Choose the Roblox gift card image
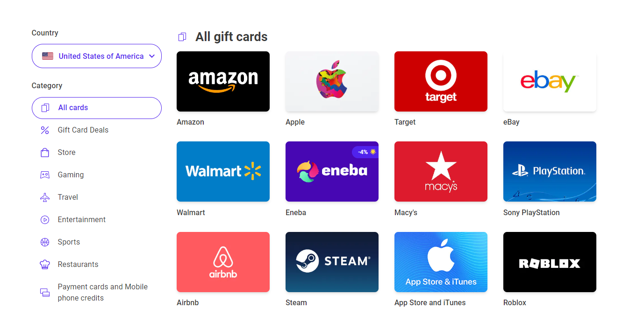 [550, 262]
